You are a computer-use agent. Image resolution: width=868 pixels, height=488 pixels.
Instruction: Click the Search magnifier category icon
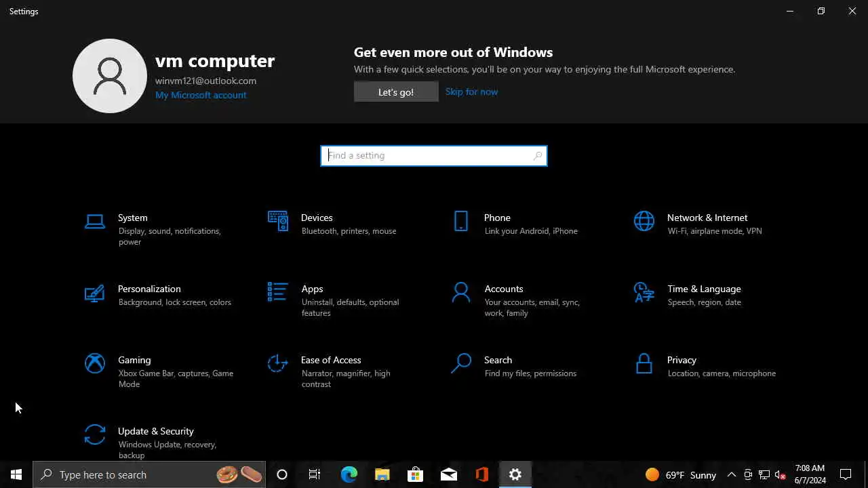pyautogui.click(x=461, y=363)
